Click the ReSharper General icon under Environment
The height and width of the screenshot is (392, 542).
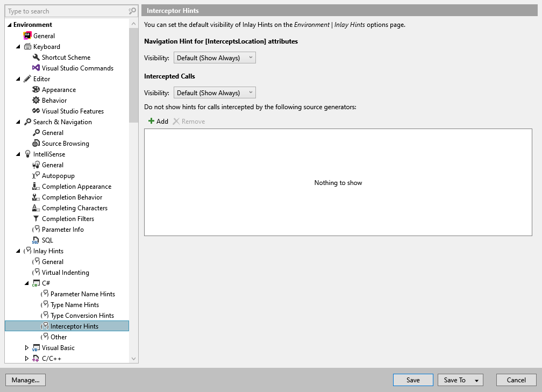(27, 35)
